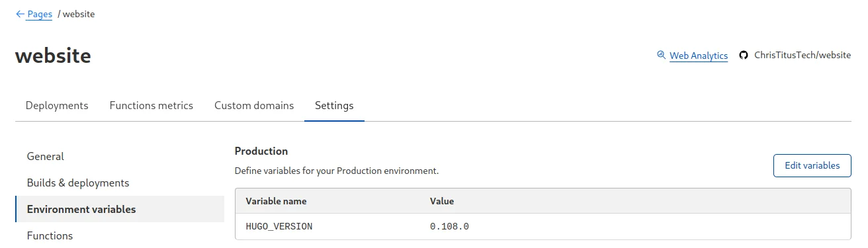Click the 0.108.0 value cell
868x248 pixels.
coord(450,226)
